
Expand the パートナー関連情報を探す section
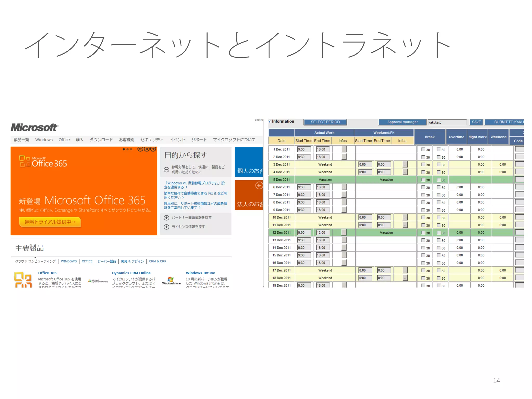click(x=167, y=218)
